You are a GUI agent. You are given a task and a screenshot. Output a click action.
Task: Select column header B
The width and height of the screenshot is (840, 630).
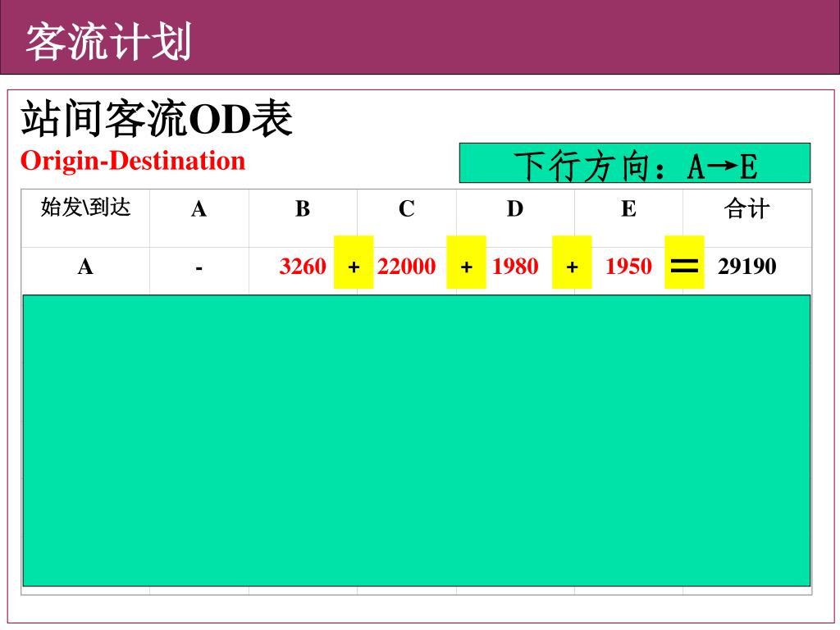pyautogui.click(x=303, y=209)
